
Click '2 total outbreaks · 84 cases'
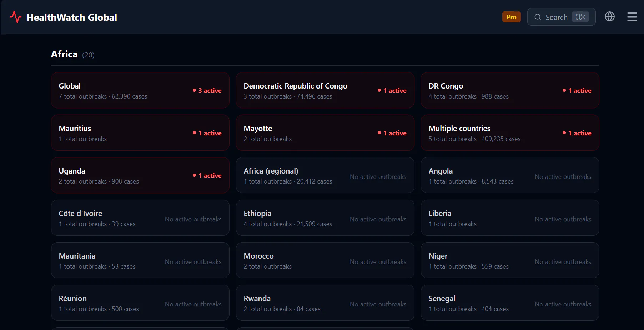(282, 309)
